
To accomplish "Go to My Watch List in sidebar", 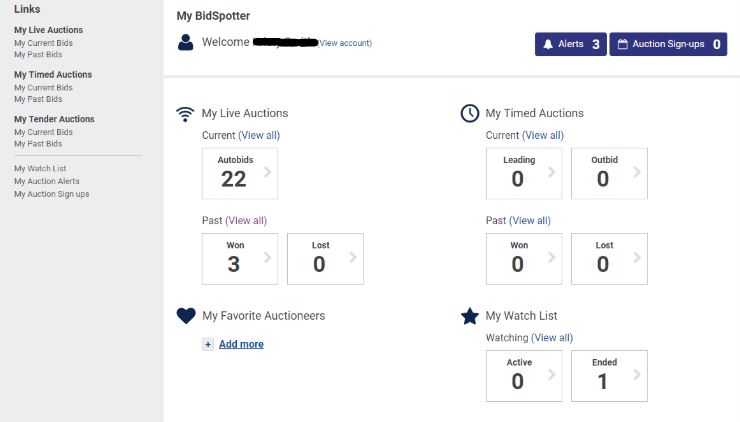I will [40, 169].
